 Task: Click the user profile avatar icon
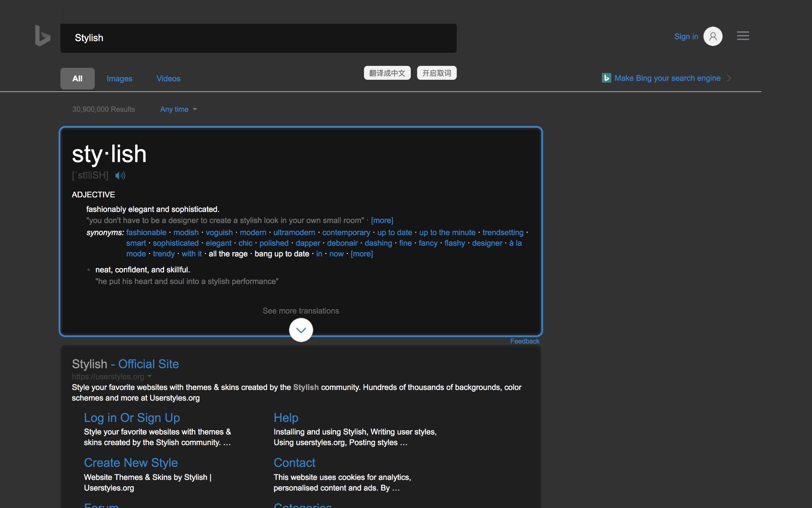712,36
